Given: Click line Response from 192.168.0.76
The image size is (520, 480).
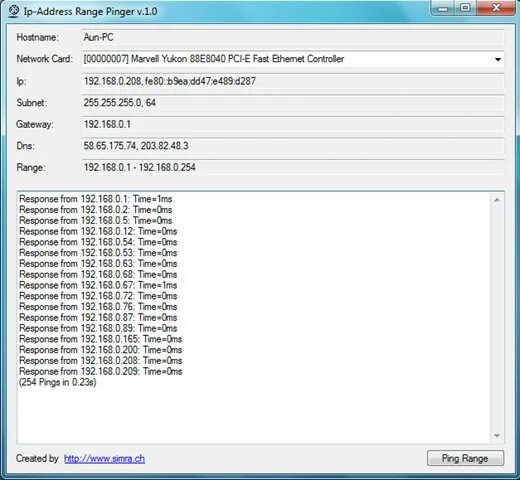Looking at the screenshot, I should click(x=98, y=307).
